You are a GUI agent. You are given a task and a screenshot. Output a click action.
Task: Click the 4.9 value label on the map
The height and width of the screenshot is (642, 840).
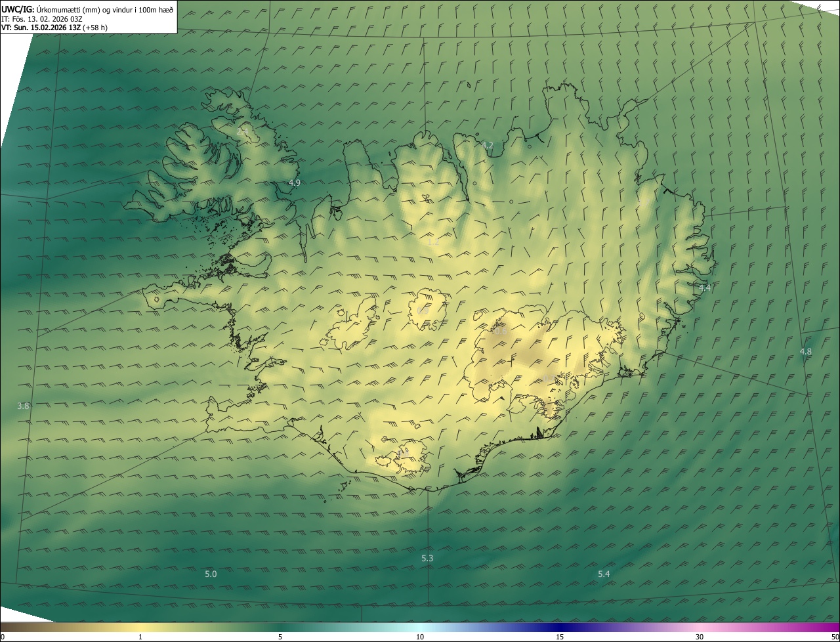coord(295,182)
